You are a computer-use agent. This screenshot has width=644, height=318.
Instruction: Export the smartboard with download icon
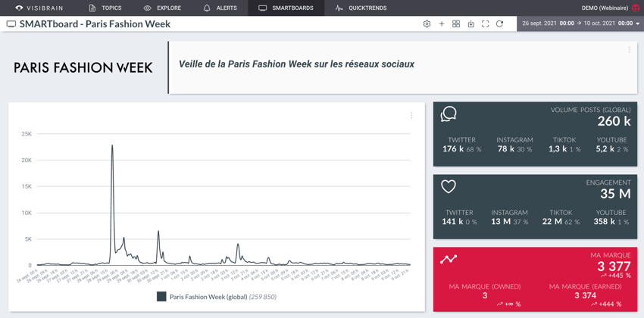coord(470,23)
